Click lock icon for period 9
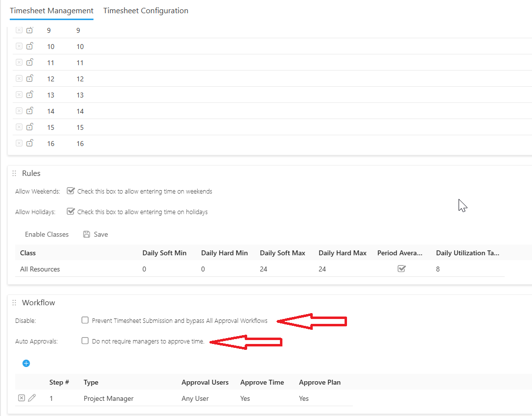This screenshot has height=416, width=532. [30, 30]
